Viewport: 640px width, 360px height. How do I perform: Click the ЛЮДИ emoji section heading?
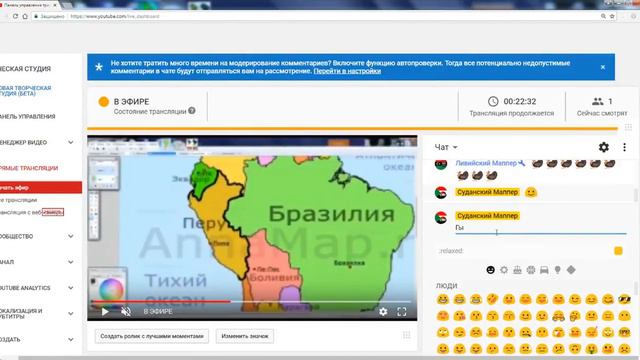[447, 286]
